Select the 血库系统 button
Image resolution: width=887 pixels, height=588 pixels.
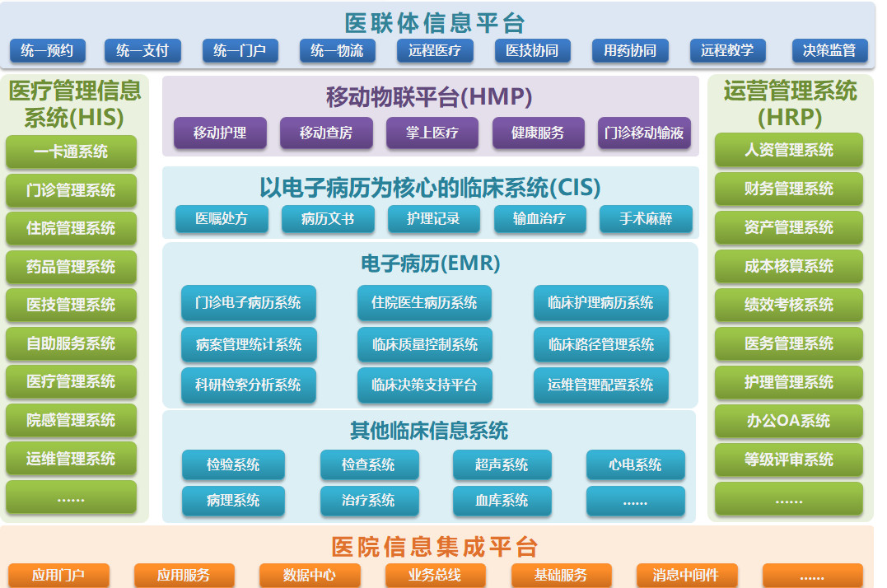tap(502, 501)
